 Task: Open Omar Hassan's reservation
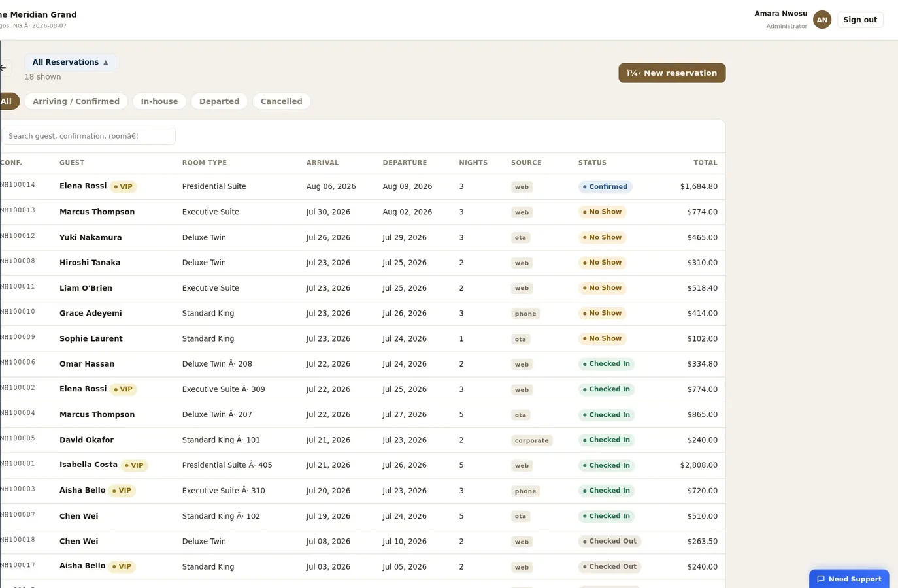363,364
